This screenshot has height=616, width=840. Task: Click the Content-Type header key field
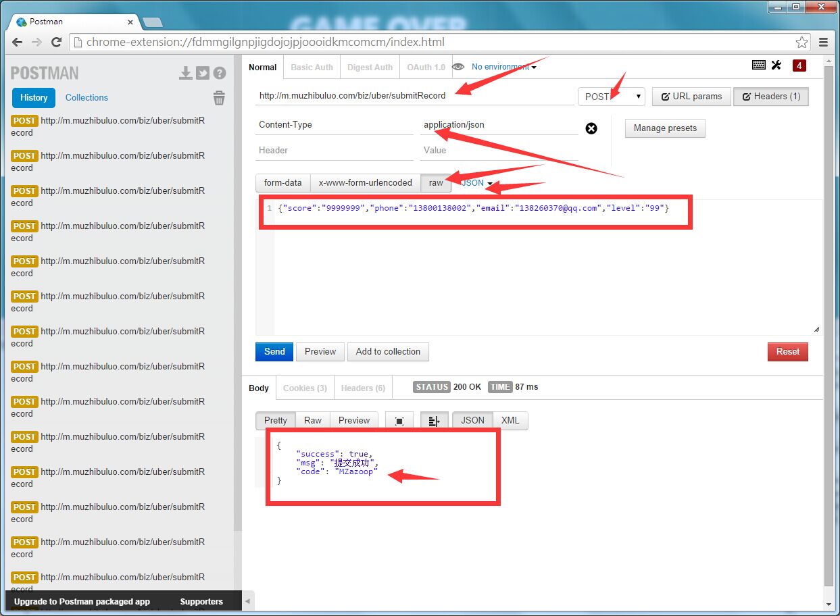[x=335, y=125]
